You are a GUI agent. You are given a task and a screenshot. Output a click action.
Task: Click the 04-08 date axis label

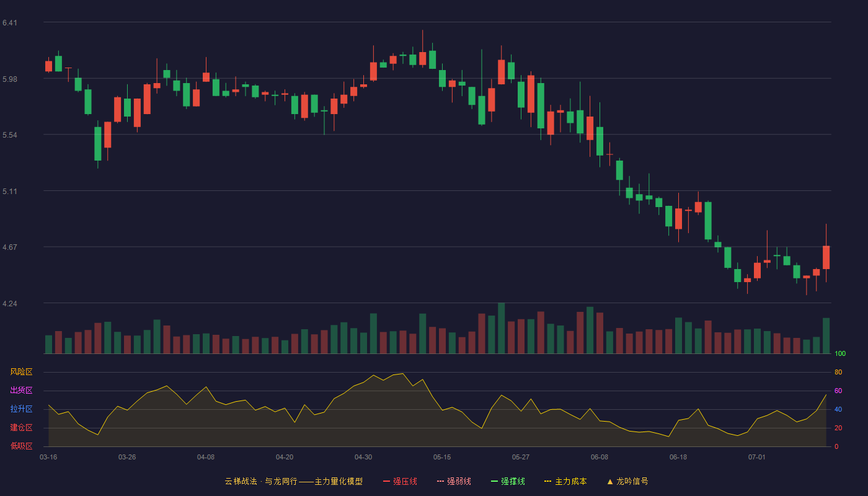206,457
